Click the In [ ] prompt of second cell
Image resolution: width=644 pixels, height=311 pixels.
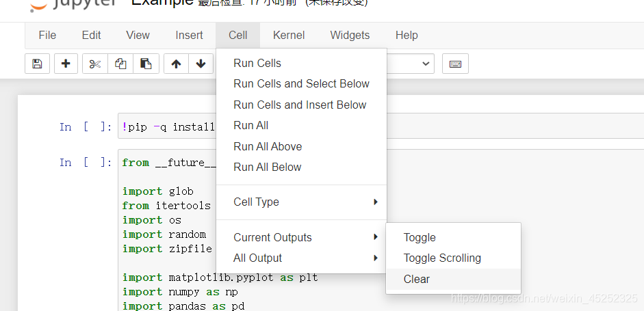click(x=86, y=163)
